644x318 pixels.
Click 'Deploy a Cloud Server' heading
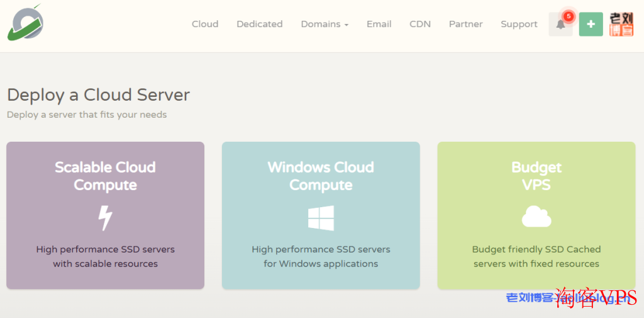coord(99,95)
